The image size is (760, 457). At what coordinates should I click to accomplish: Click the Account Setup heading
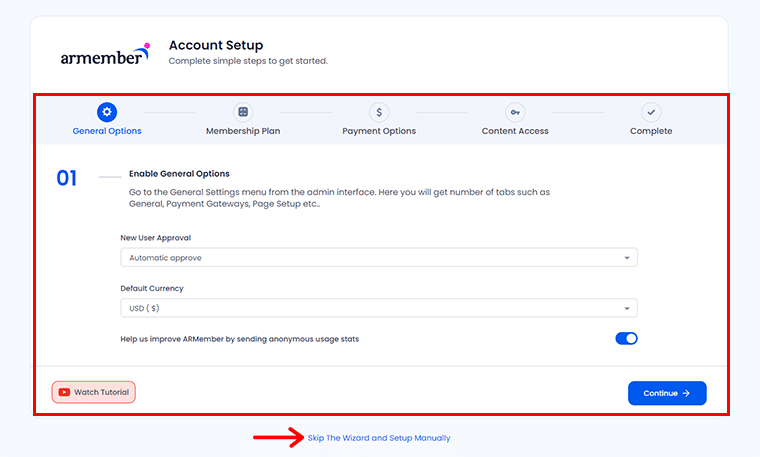(x=216, y=45)
